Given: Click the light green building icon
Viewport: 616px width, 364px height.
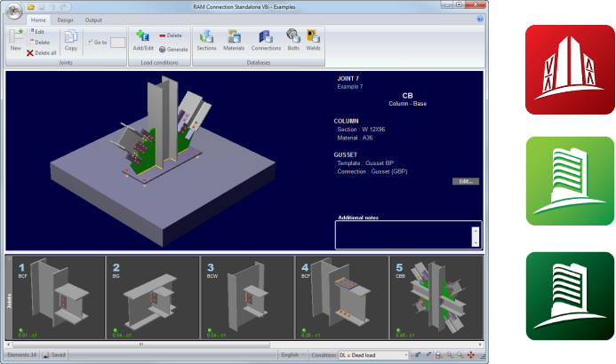Looking at the screenshot, I should pos(568,181).
